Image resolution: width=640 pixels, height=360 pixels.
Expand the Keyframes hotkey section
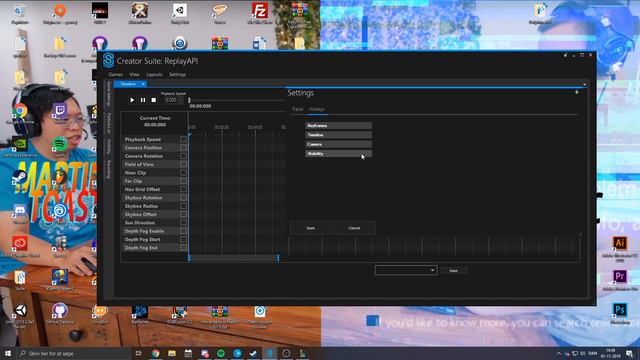338,125
